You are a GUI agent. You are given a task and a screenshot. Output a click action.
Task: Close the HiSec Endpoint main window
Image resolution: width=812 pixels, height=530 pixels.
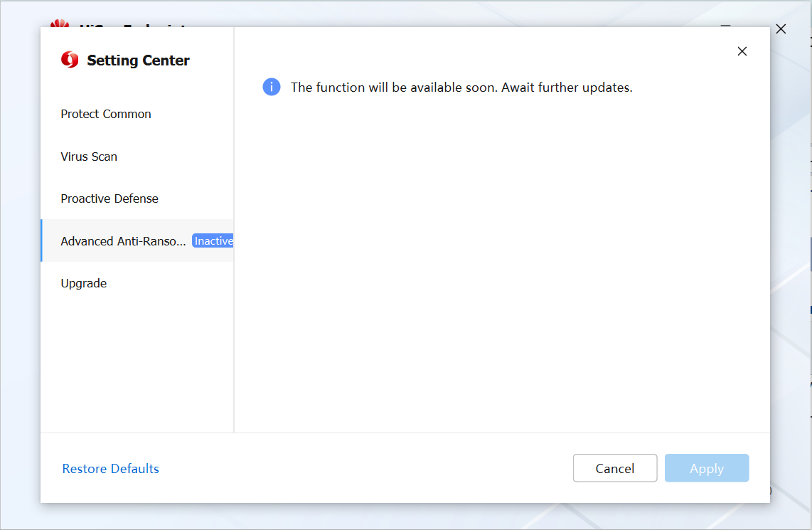(x=781, y=29)
